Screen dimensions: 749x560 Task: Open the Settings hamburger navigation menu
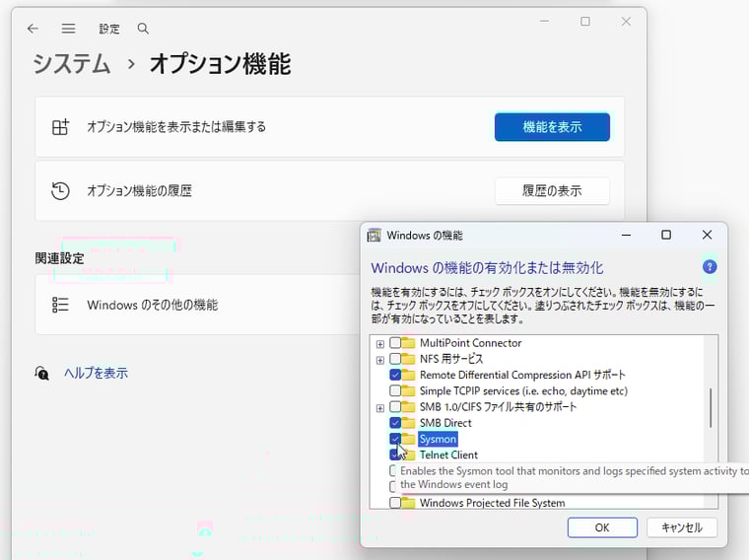tap(68, 29)
